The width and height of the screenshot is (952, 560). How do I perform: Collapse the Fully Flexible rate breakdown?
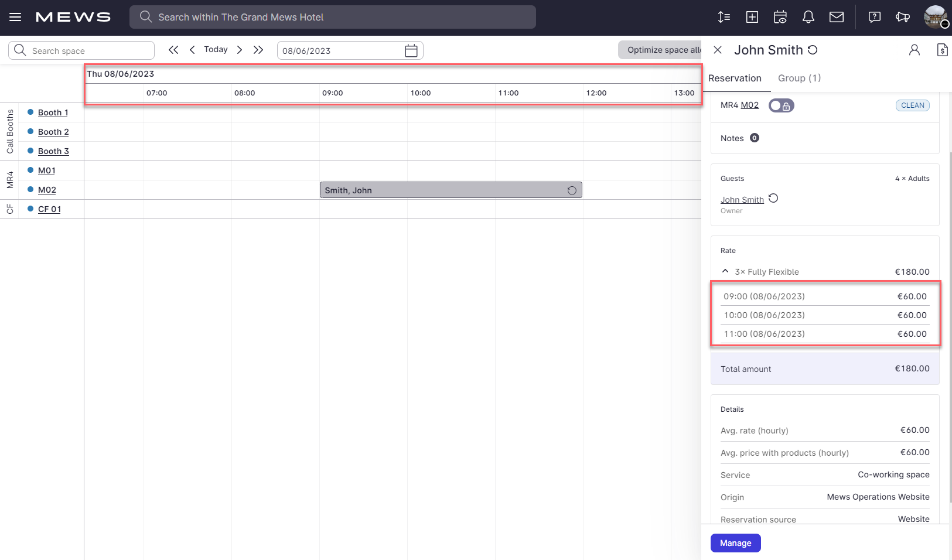pyautogui.click(x=725, y=271)
